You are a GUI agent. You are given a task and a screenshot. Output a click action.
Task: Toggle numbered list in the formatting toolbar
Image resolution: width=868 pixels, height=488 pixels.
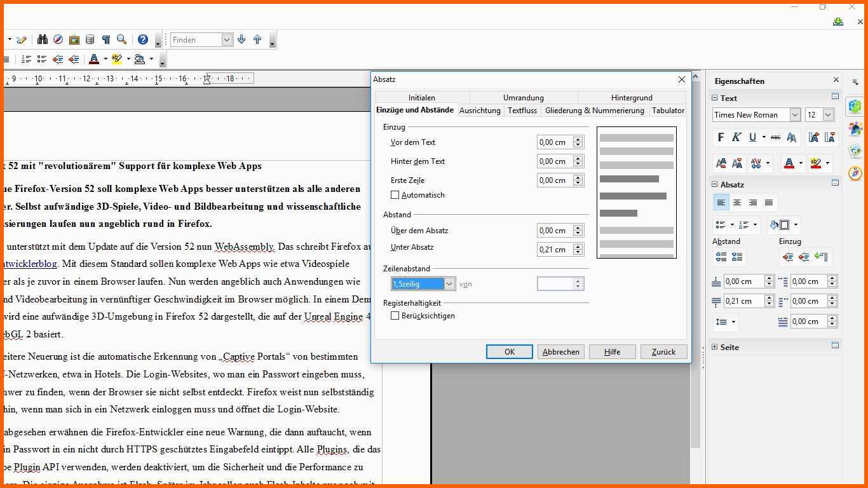[x=27, y=59]
